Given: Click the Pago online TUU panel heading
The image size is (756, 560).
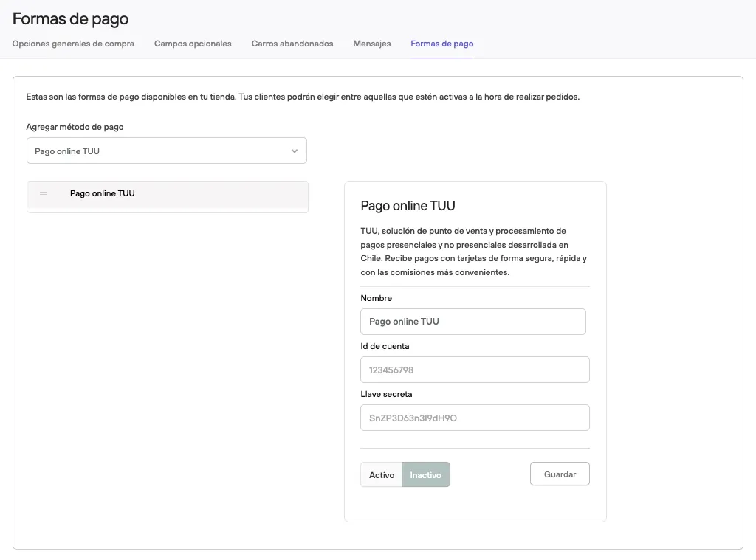Looking at the screenshot, I should point(408,206).
